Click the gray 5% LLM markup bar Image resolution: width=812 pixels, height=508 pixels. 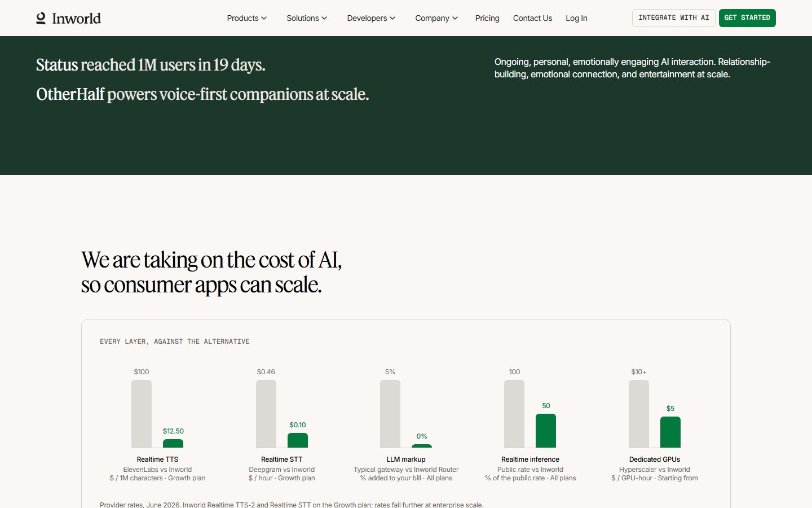coord(390,414)
